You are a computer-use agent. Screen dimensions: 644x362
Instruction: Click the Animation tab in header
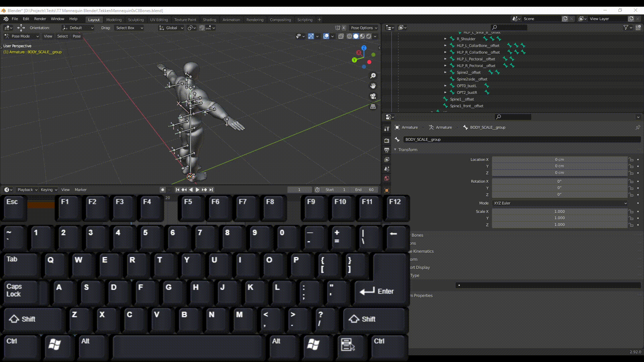coord(231,19)
